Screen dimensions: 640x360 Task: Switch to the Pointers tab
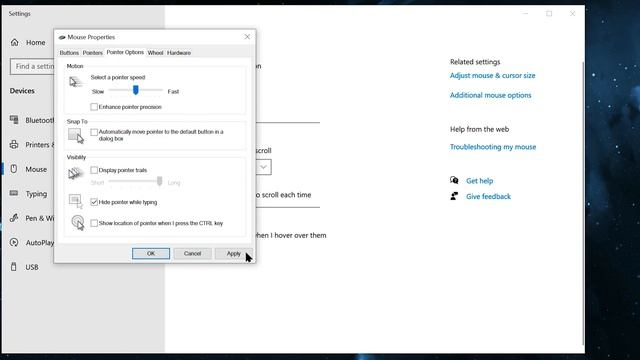(x=93, y=53)
